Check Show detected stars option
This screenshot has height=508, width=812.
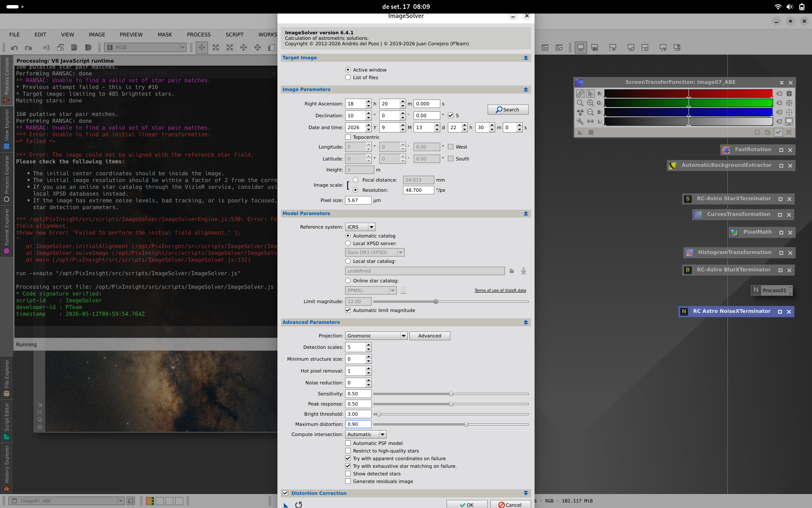coord(348,474)
